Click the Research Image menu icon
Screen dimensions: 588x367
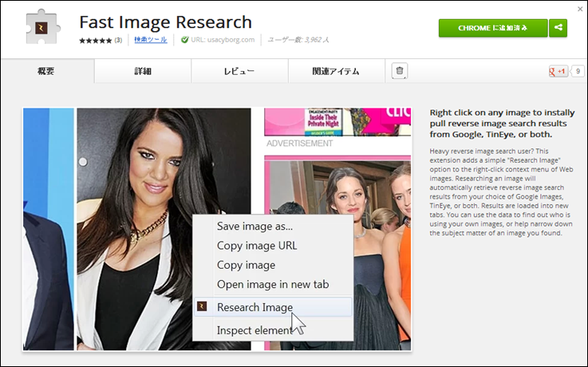point(202,306)
